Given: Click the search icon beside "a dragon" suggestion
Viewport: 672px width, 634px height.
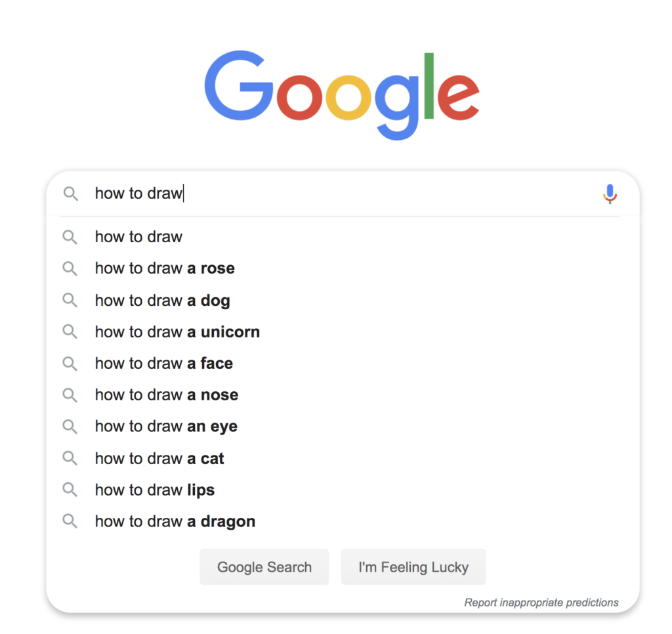Looking at the screenshot, I should click(70, 522).
